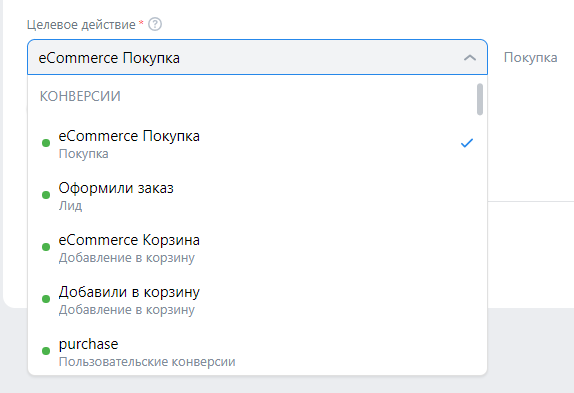Click the green dot beside Добавили в корзину
The width and height of the screenshot is (574, 393).
coord(46,299)
